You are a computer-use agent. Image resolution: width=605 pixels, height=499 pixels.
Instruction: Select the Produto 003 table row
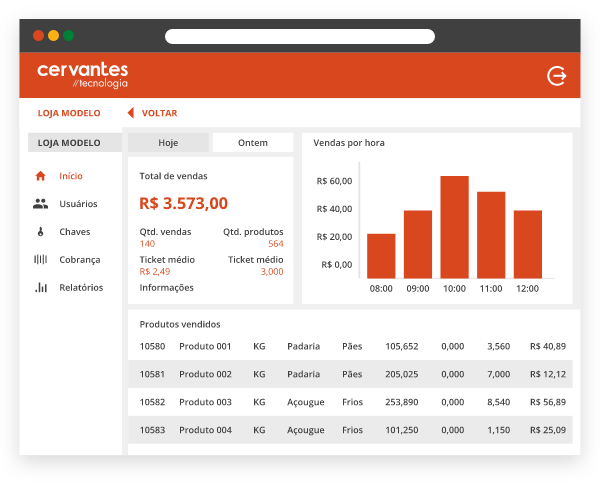pyautogui.click(x=350, y=402)
